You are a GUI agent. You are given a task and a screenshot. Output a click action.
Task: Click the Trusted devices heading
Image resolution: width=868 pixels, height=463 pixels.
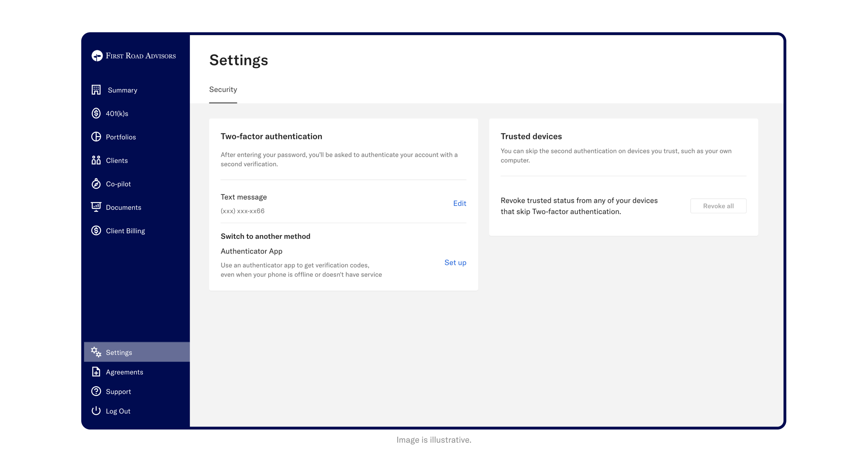531,136
